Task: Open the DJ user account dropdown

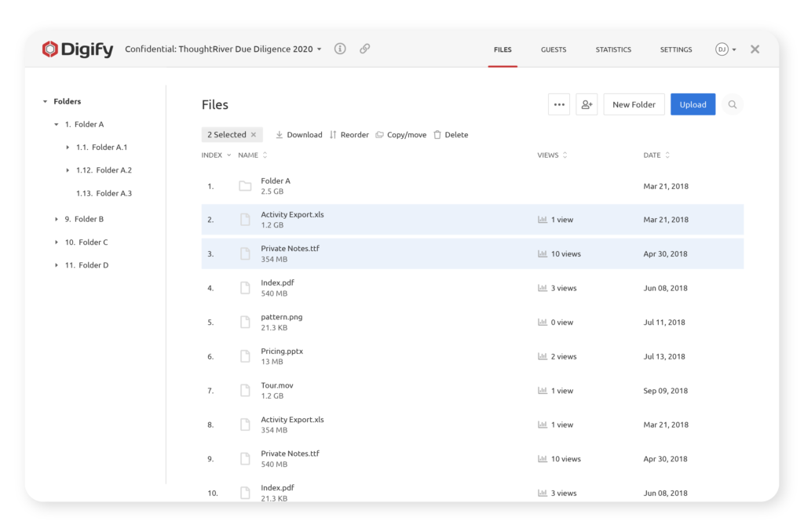Action: (725, 49)
